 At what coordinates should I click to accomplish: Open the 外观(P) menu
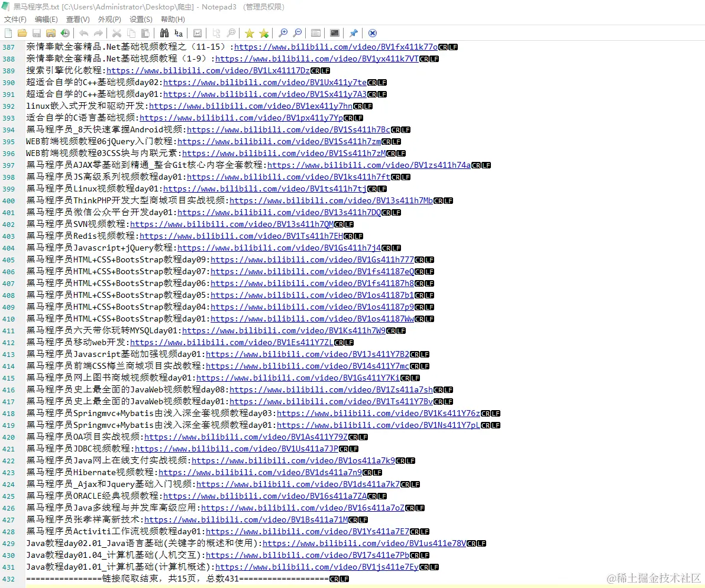[109, 20]
